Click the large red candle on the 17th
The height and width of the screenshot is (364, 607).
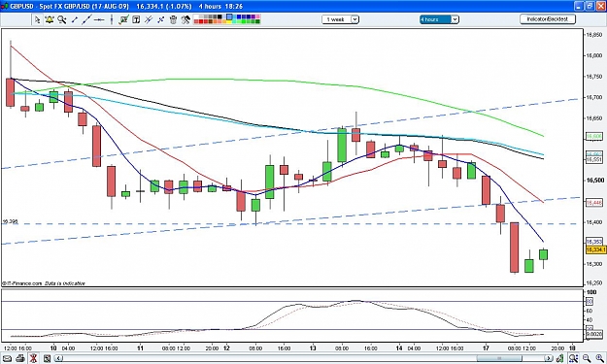(x=514, y=248)
